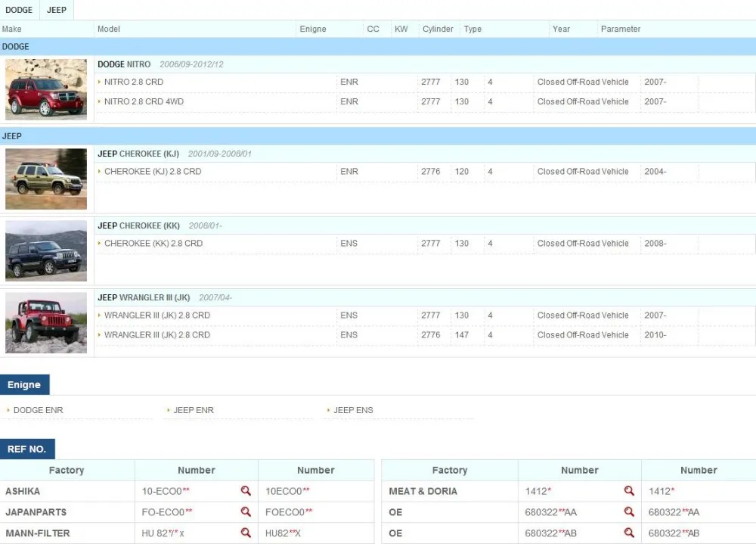756x544 pixels.
Task: Click the HU82**X number cell
Action: point(316,533)
